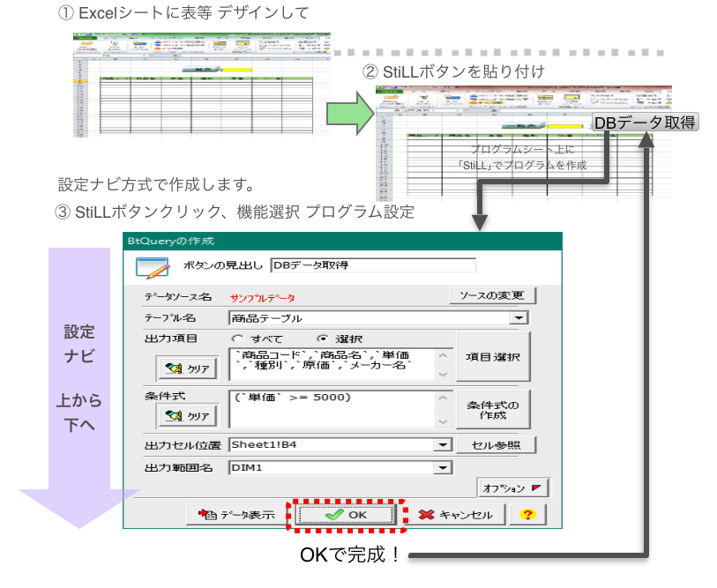The height and width of the screenshot is (588, 717).
Task: Click the クリア button under 出力項目
Action: [188, 368]
